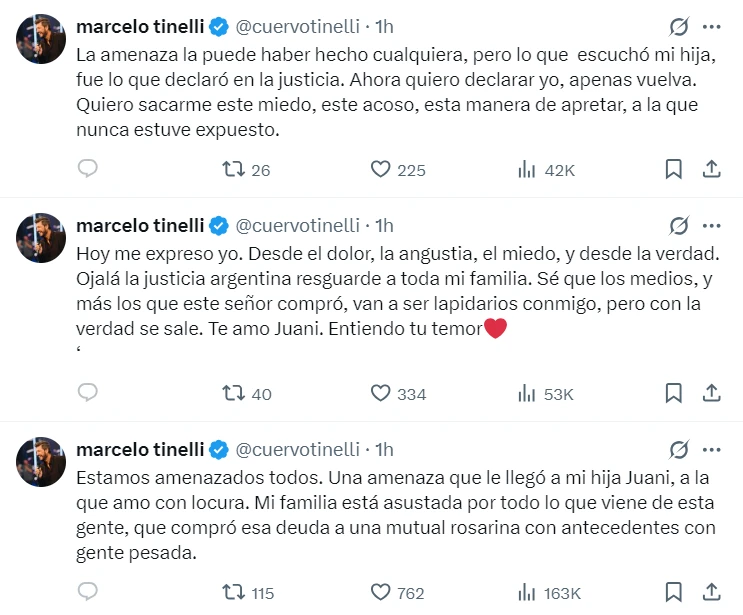Bookmark the 'Hoy me expreso yo' tweet

pos(674,393)
